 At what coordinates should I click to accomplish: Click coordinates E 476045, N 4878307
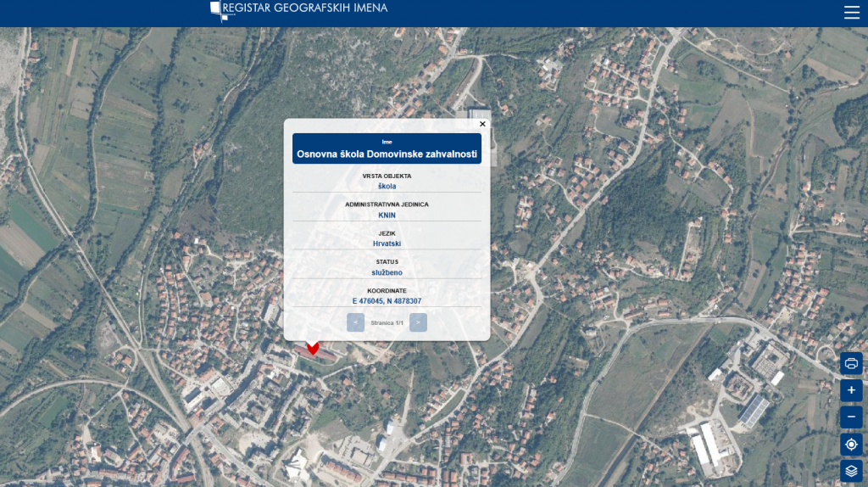[387, 301]
